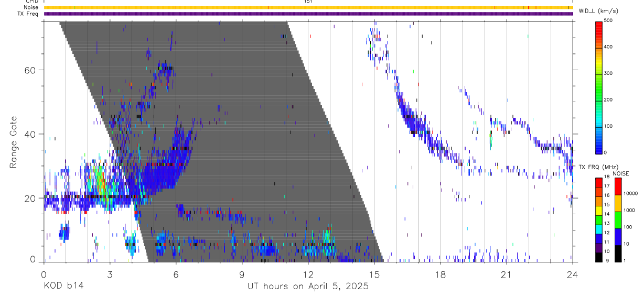Click the '18' tick on the UT hours axis
The image size is (644, 297).
click(x=440, y=274)
